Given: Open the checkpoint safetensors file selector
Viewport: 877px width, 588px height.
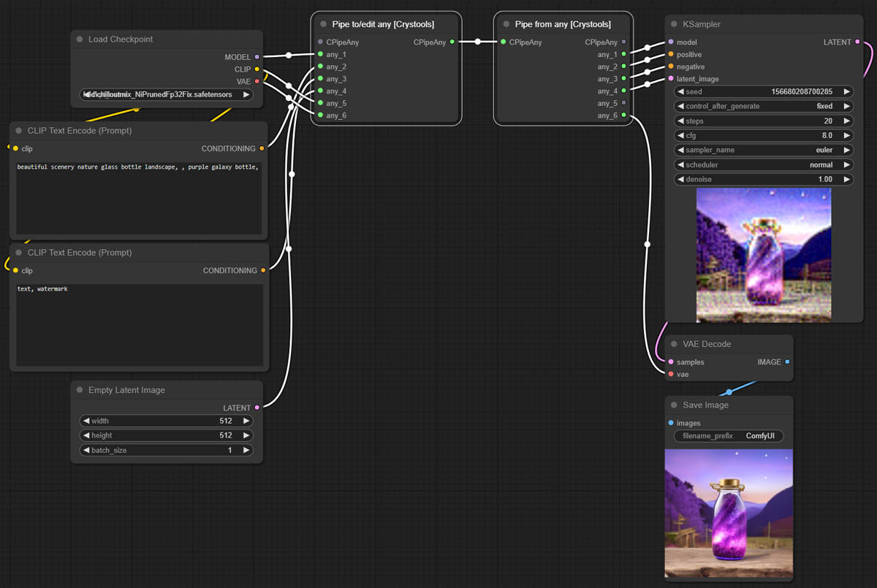Looking at the screenshot, I should tap(166, 94).
